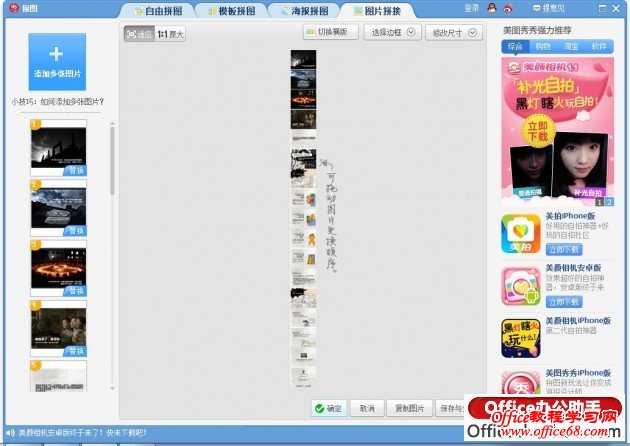Open the 美颜相机安卓版 title link
The image size is (630, 446).
pyautogui.click(x=573, y=268)
